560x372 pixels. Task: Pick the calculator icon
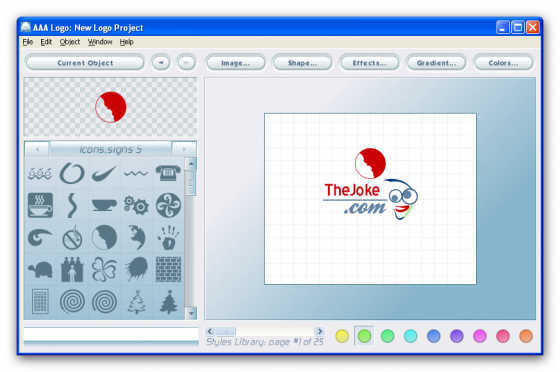[40, 302]
